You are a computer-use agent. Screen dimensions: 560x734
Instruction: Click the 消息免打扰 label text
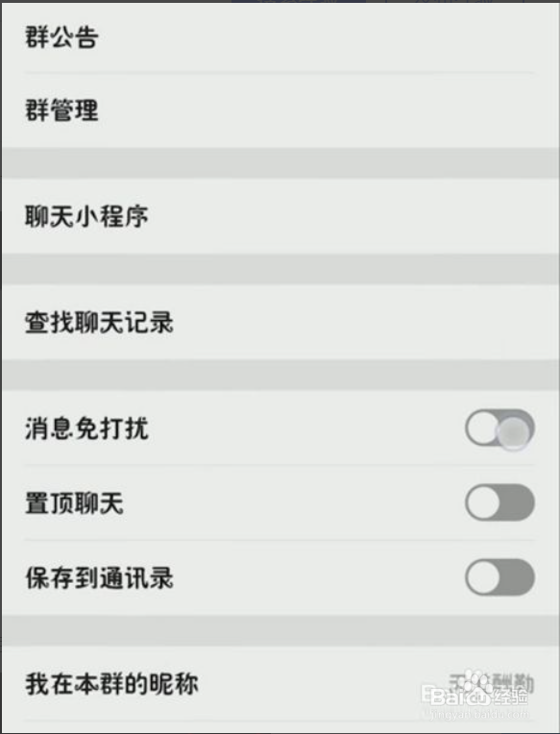tap(86, 428)
